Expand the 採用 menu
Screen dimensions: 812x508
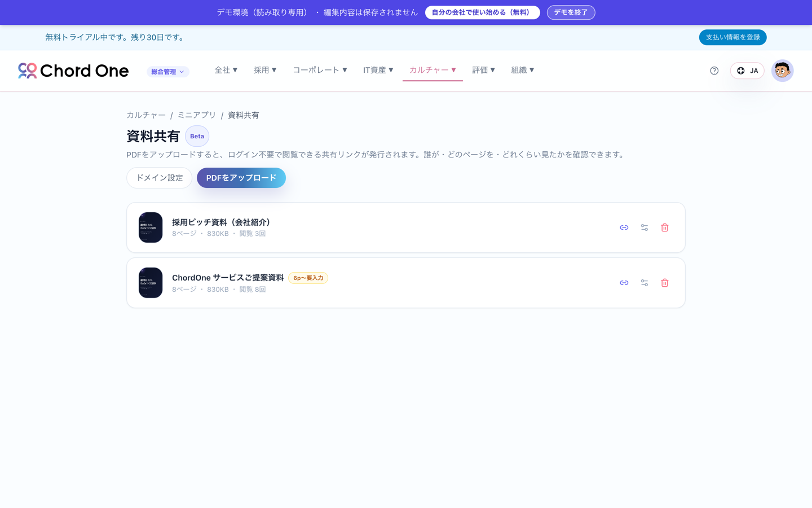point(264,70)
